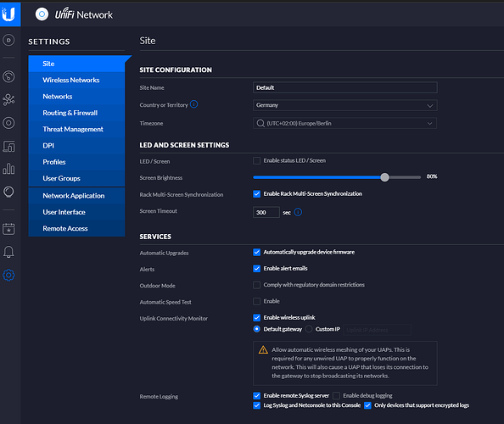
Task: Click the Screen Brightness slider handle
Action: (384, 177)
